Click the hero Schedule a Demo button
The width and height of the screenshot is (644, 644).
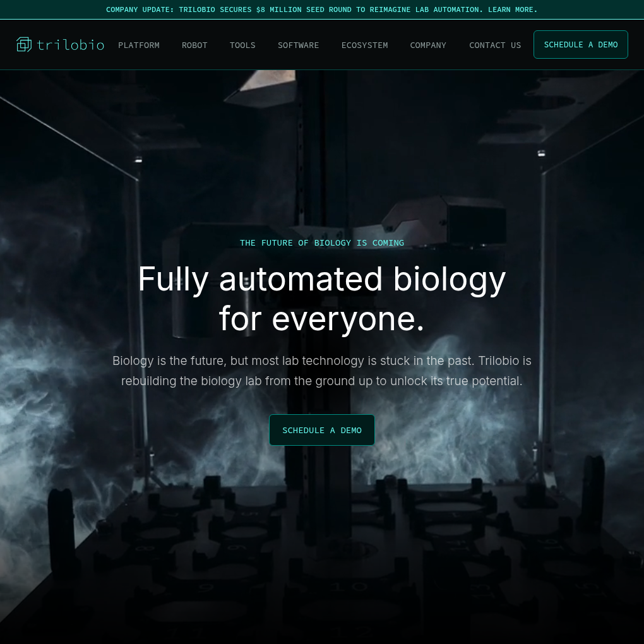322,430
